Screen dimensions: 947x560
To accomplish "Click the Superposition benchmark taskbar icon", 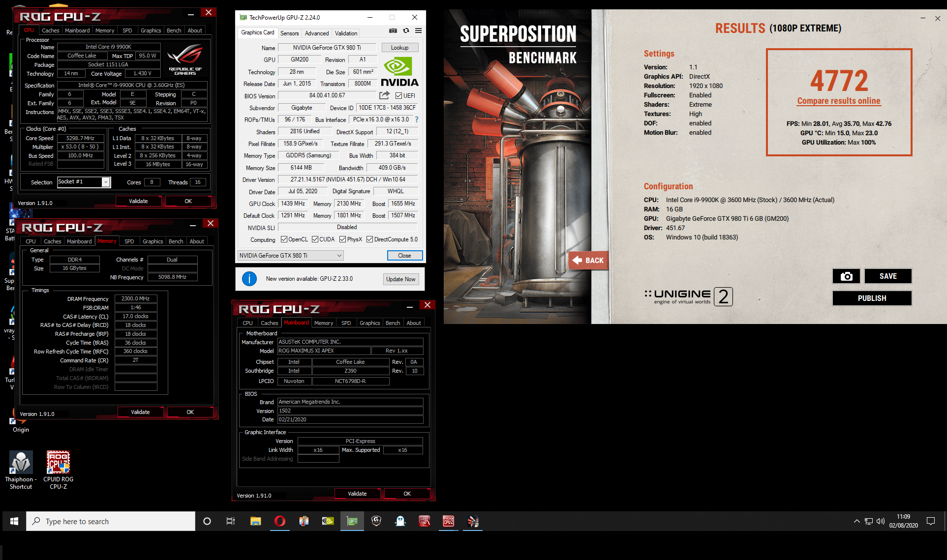I will (473, 521).
